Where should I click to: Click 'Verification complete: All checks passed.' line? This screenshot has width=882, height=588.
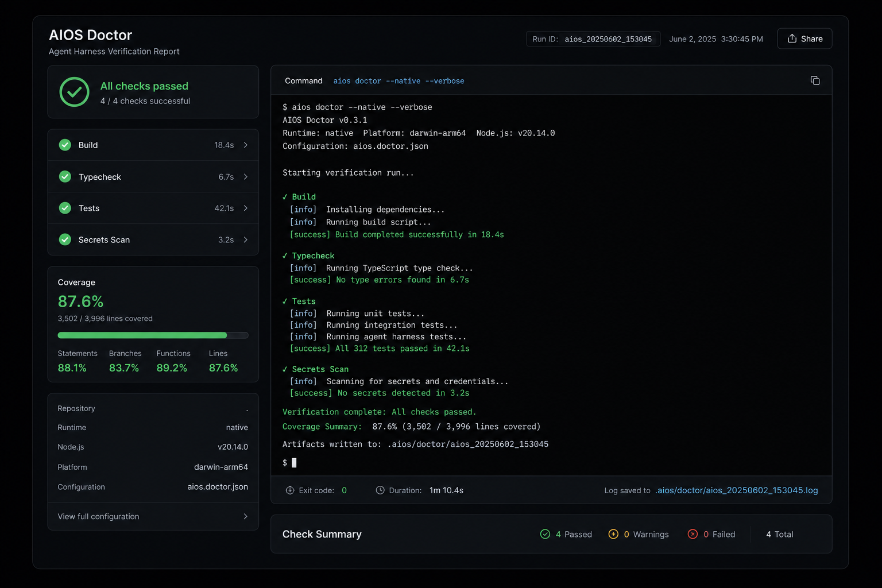379,412
